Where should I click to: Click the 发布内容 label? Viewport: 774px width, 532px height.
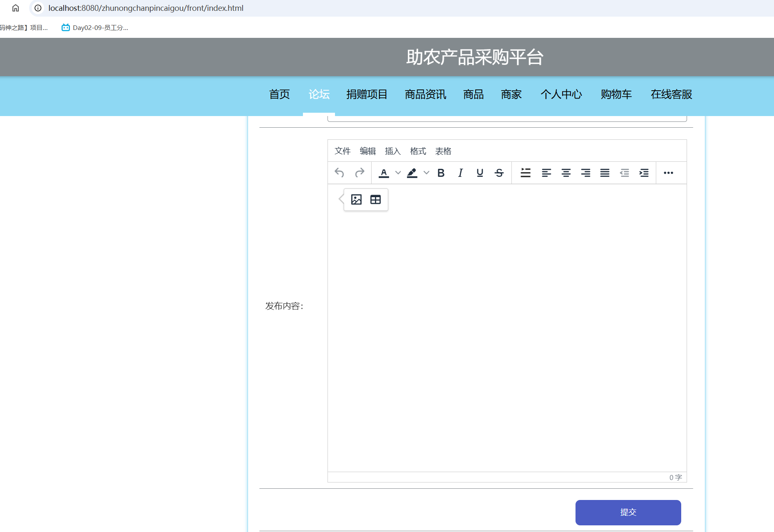coord(284,306)
